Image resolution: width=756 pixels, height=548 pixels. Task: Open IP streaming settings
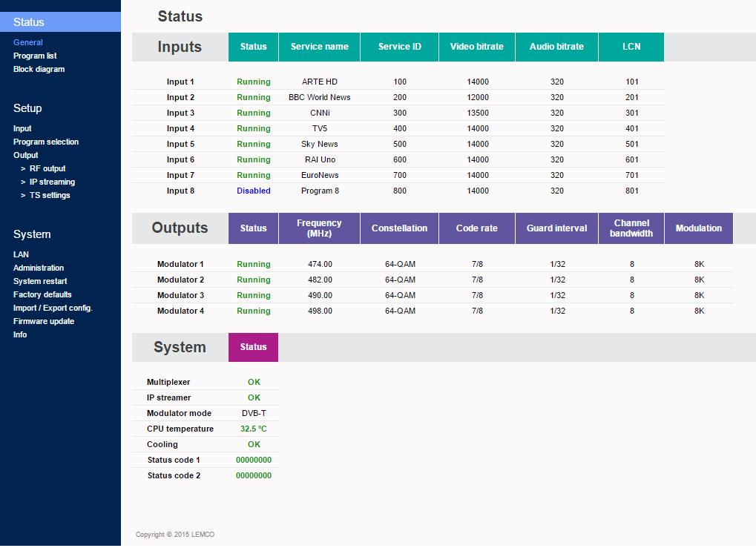pos(52,182)
